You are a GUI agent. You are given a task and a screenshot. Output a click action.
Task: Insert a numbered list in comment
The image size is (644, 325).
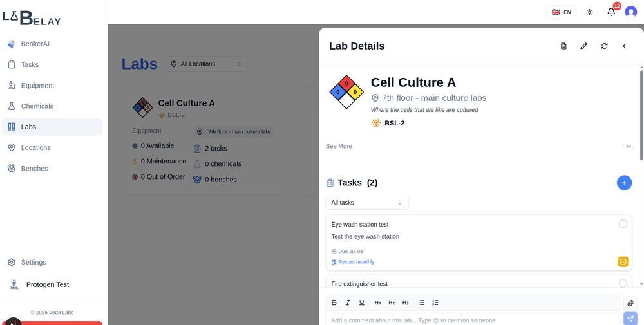coord(435,302)
